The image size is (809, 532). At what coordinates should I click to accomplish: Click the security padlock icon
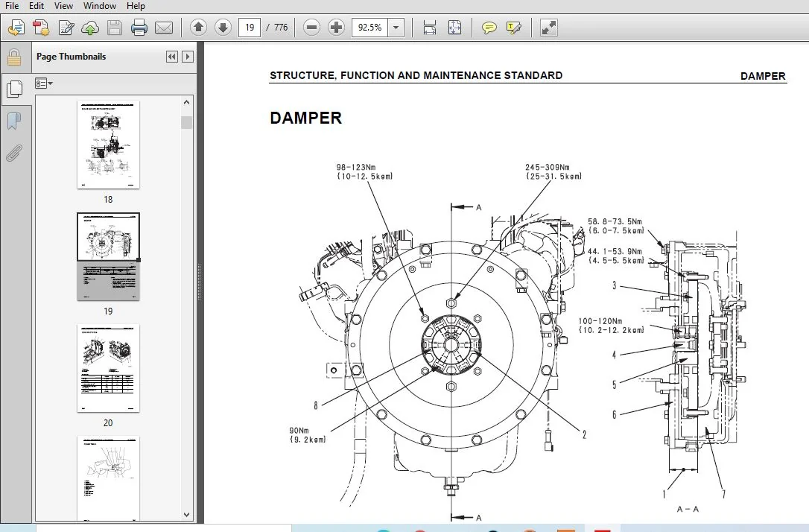coord(14,57)
